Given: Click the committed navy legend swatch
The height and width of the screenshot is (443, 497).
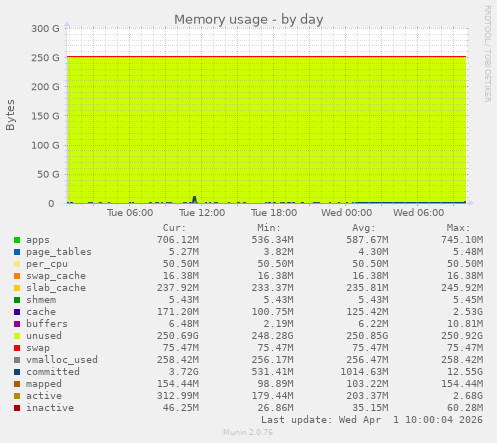Looking at the screenshot, I should point(17,372).
